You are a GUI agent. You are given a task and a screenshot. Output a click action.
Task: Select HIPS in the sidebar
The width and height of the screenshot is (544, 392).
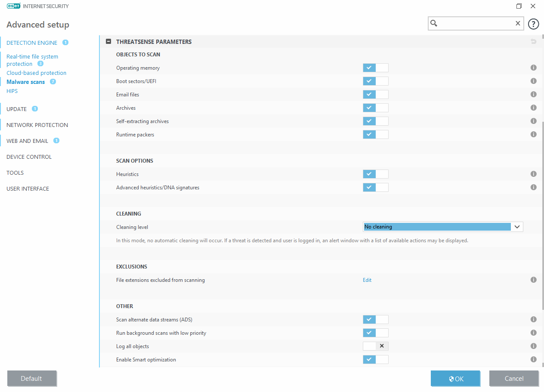12,91
